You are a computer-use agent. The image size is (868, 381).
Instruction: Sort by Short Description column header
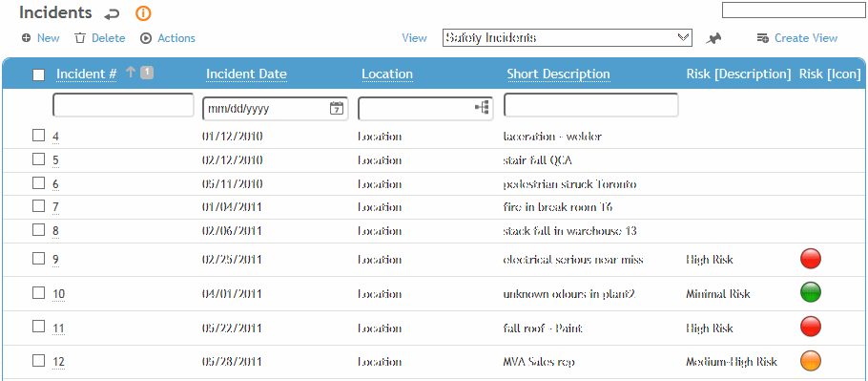coord(559,74)
